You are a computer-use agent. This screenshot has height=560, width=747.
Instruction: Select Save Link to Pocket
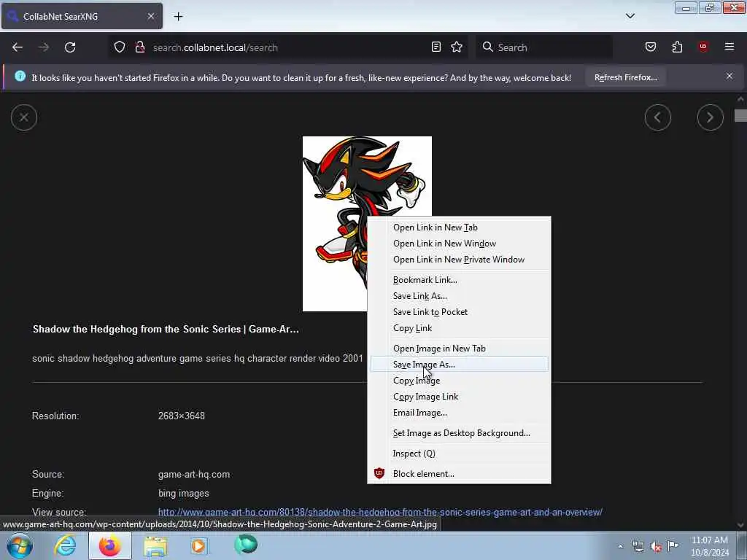click(459, 312)
